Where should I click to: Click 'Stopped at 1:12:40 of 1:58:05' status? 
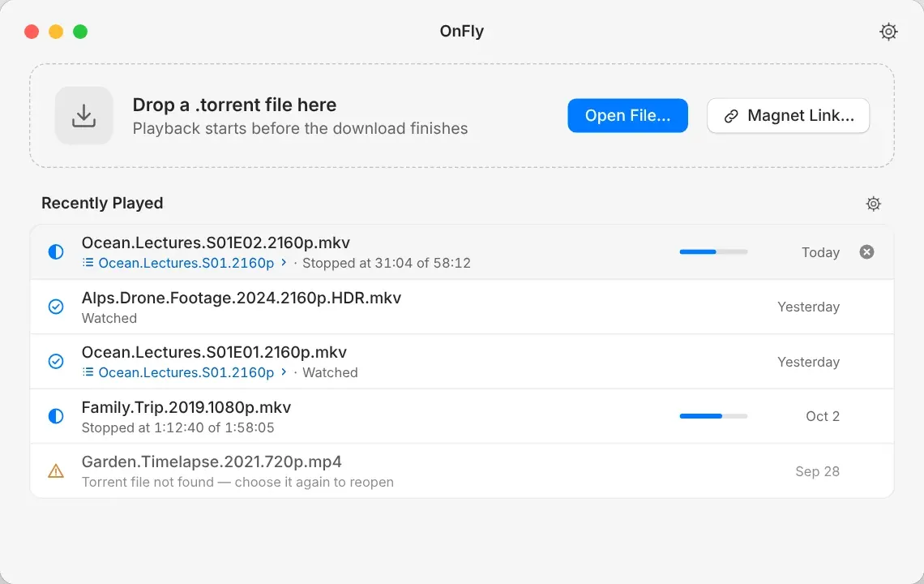point(178,427)
